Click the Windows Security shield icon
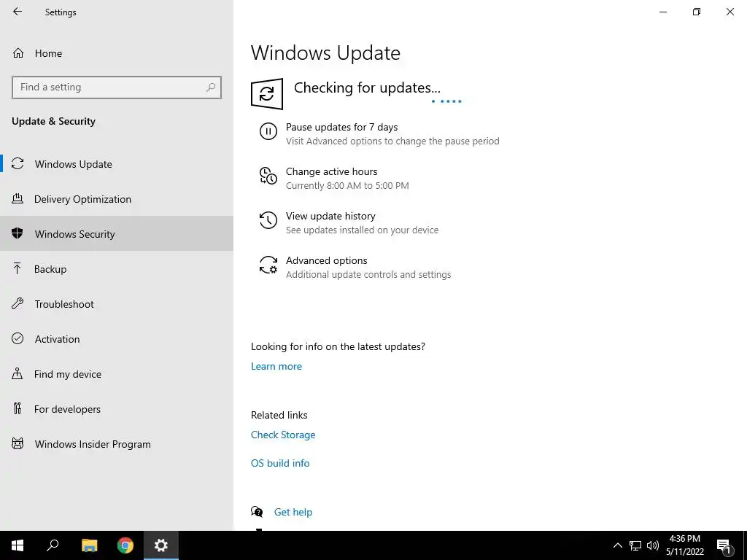The height and width of the screenshot is (560, 747). (18, 233)
